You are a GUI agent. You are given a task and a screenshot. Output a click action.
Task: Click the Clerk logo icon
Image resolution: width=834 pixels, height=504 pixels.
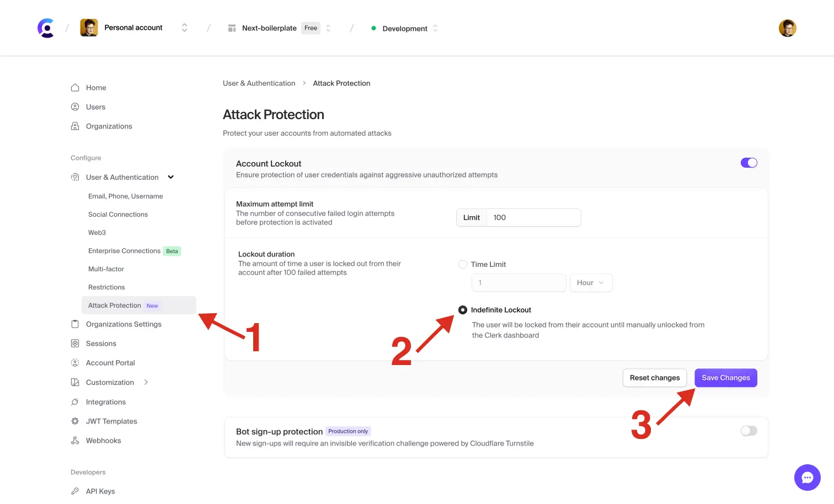coord(46,28)
